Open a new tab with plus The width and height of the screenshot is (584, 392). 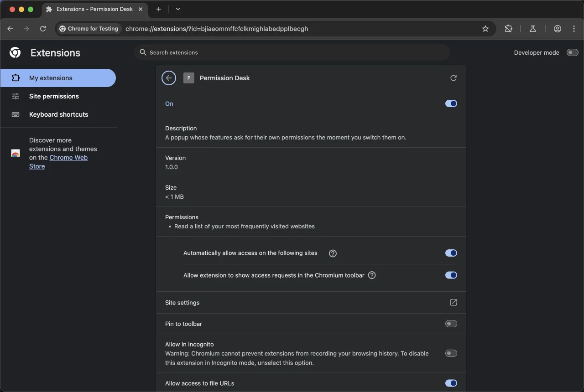[x=159, y=9]
